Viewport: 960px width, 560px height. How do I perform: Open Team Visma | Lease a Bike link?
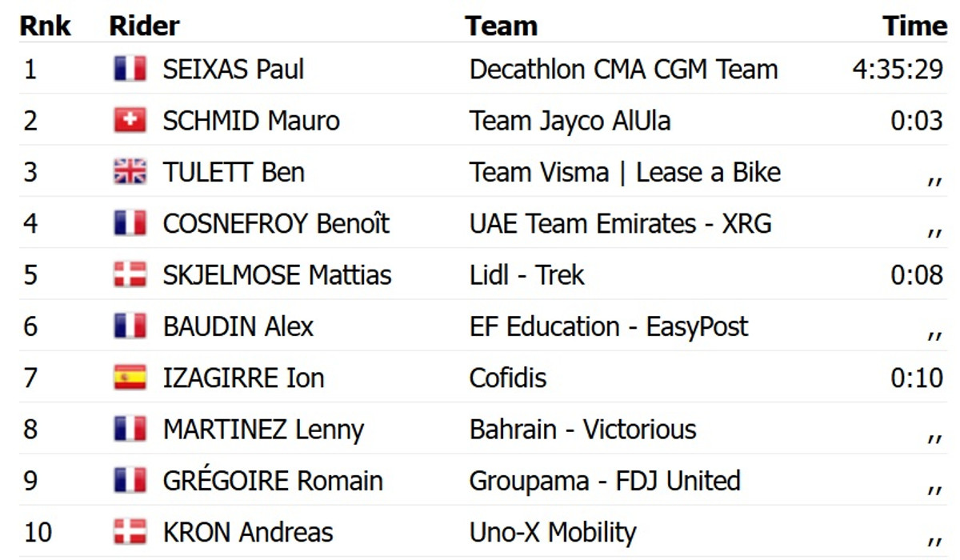625,172
